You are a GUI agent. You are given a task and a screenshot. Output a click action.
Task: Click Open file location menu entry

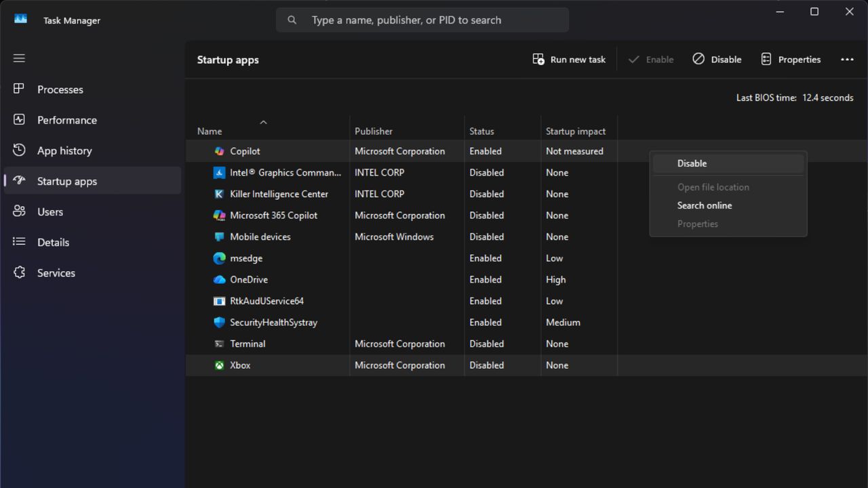728,187
